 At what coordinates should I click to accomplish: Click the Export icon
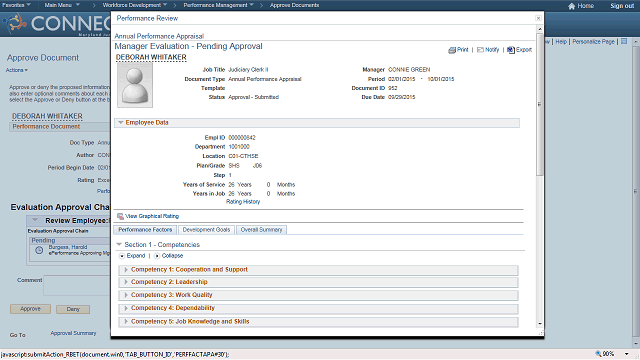tap(511, 50)
